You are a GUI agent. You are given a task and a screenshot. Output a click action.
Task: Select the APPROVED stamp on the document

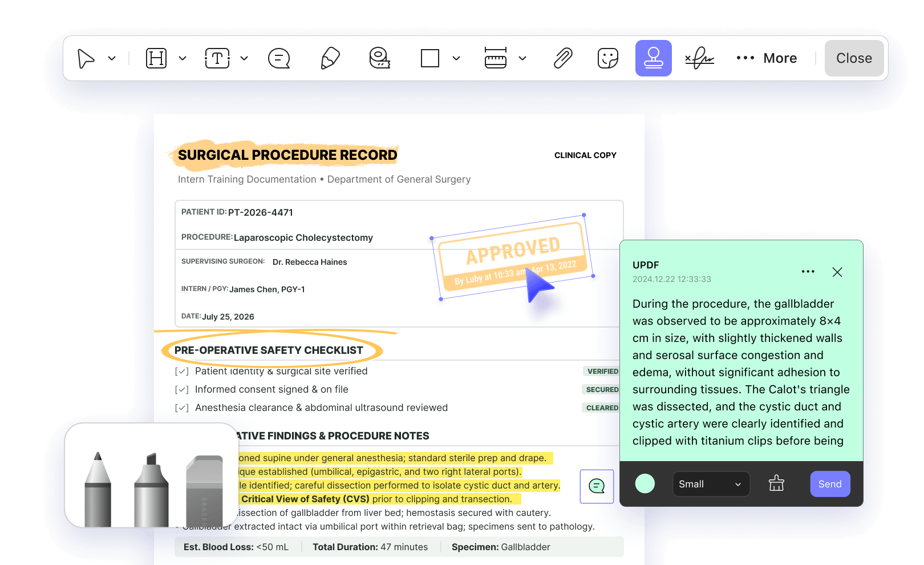513,257
